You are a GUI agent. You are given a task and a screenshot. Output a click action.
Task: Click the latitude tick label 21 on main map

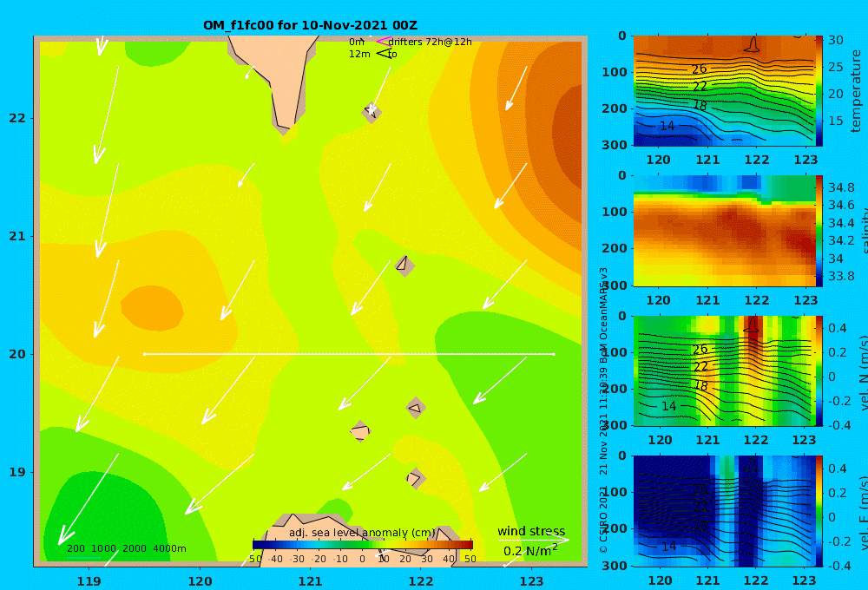pyautogui.click(x=17, y=236)
